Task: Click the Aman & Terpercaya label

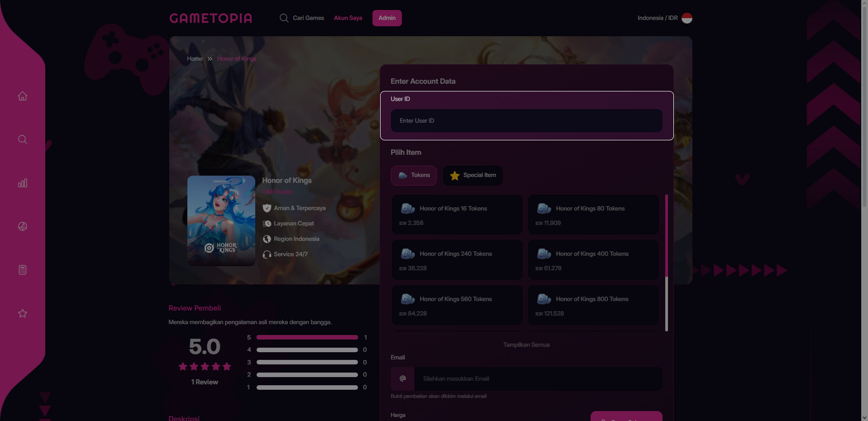Action: [x=300, y=208]
